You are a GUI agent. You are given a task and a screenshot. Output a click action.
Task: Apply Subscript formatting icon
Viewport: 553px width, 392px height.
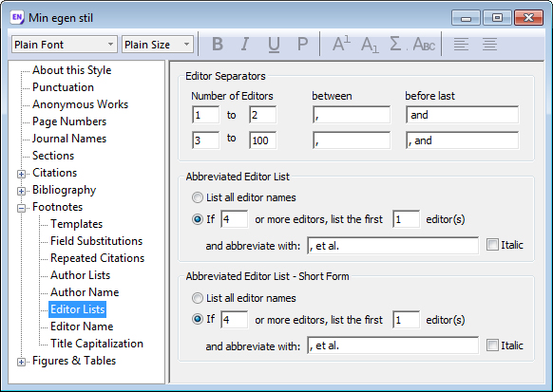click(x=370, y=45)
